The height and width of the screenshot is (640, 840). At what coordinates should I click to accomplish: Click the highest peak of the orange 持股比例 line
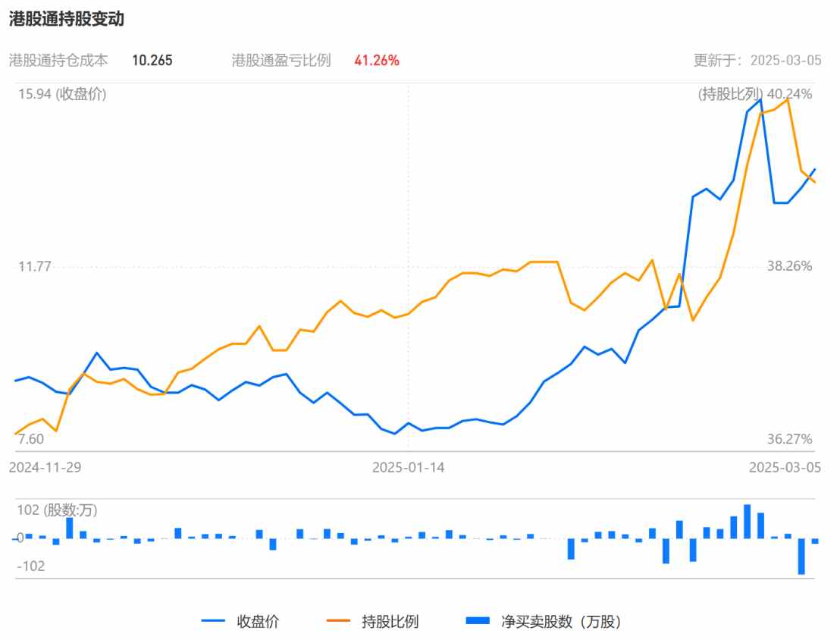pos(788,99)
